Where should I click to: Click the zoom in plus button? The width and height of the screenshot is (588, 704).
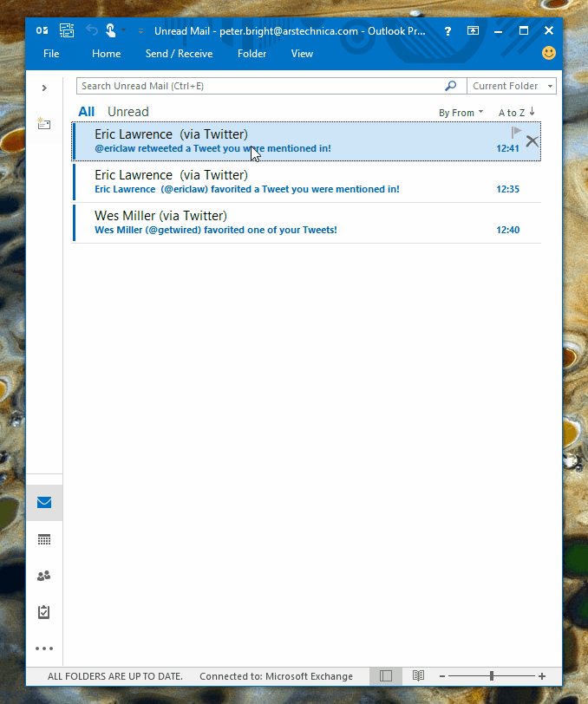542,676
